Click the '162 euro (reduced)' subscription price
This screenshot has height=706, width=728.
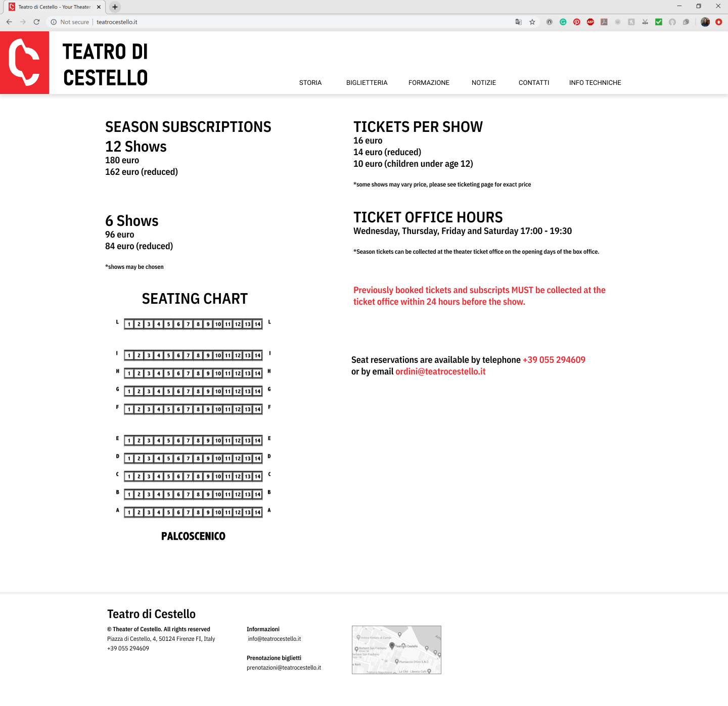(142, 172)
